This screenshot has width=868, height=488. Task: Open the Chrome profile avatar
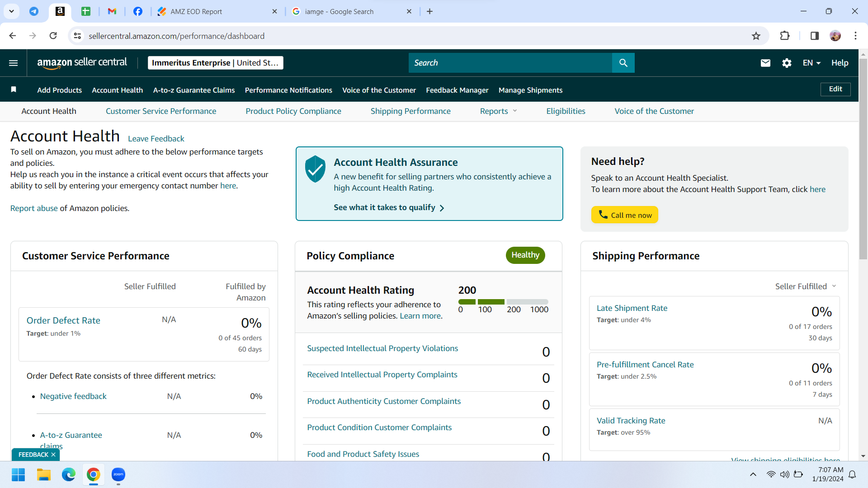click(835, 36)
